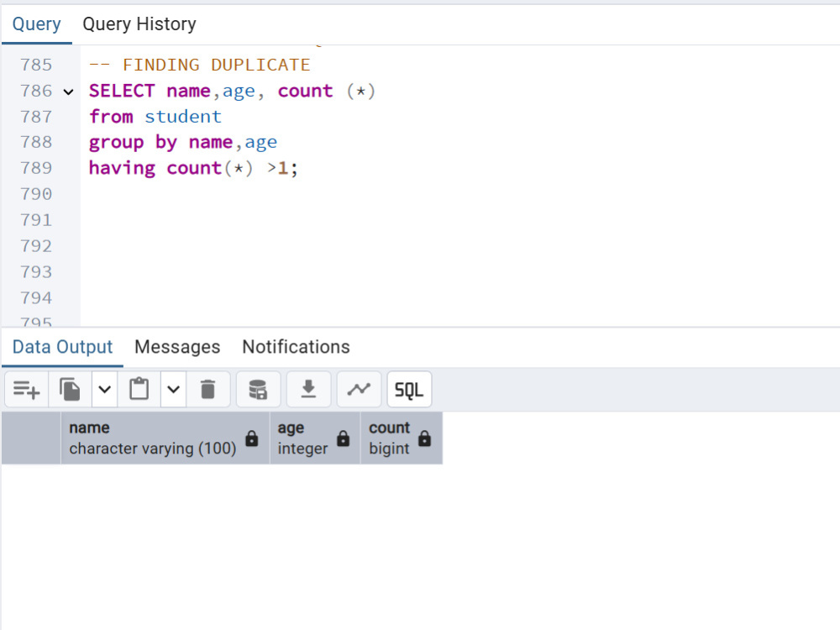
Task: Click the Download results icon
Action: pyautogui.click(x=308, y=390)
